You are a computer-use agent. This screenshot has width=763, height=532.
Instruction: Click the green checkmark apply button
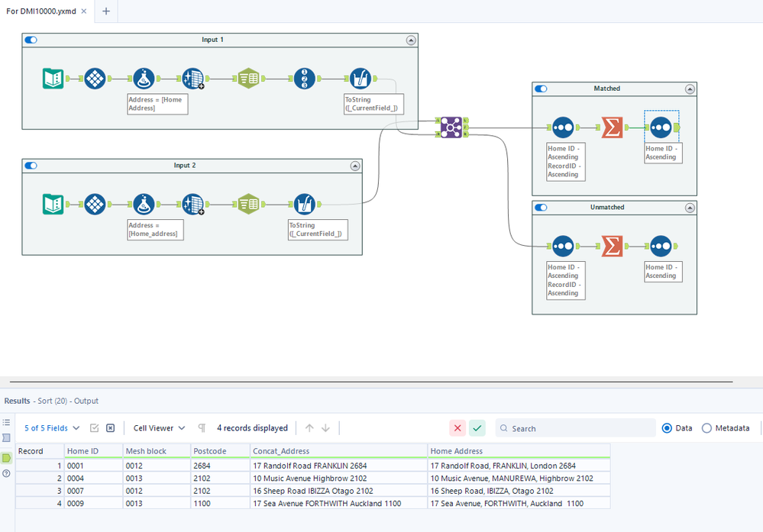(x=477, y=428)
